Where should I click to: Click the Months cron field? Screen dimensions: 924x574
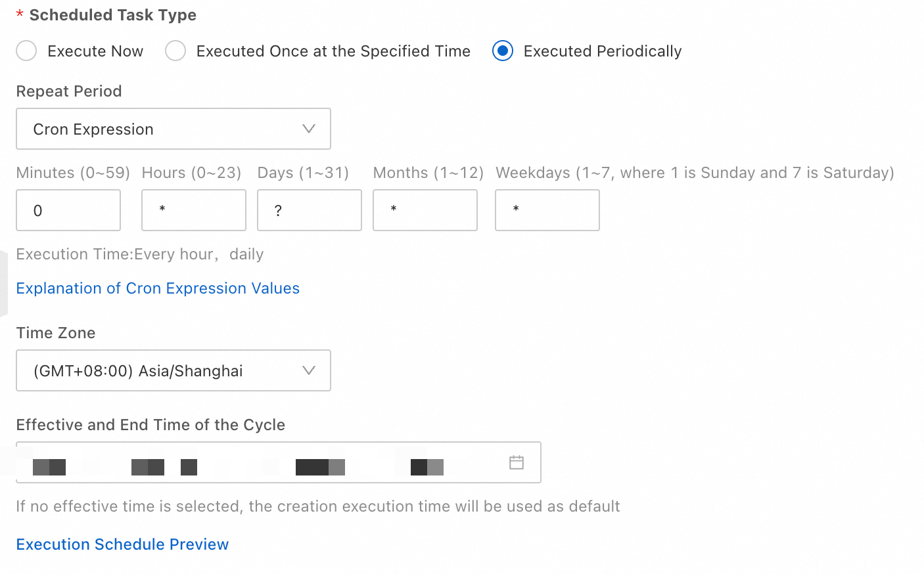pyautogui.click(x=425, y=210)
